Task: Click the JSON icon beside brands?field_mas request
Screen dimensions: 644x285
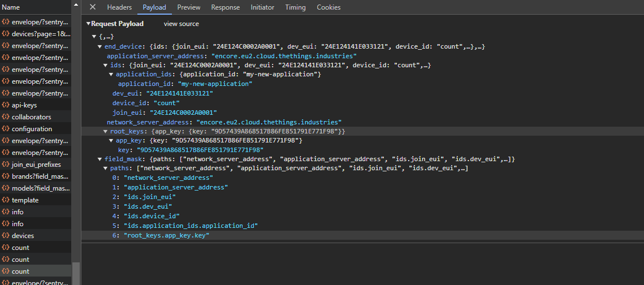Action: [6, 176]
